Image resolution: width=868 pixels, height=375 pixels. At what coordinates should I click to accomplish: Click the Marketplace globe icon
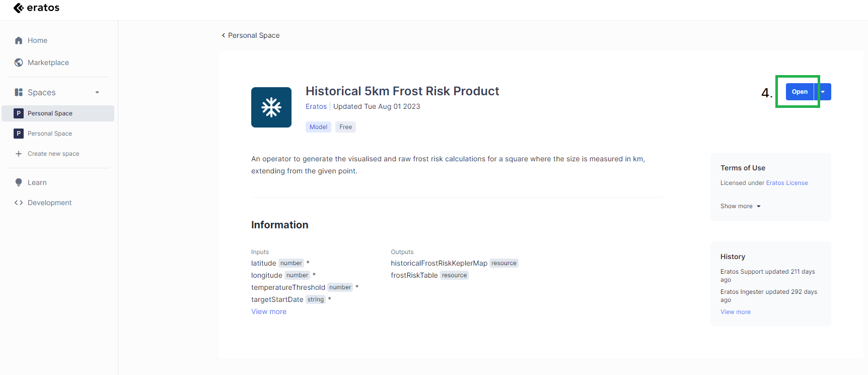(19, 62)
